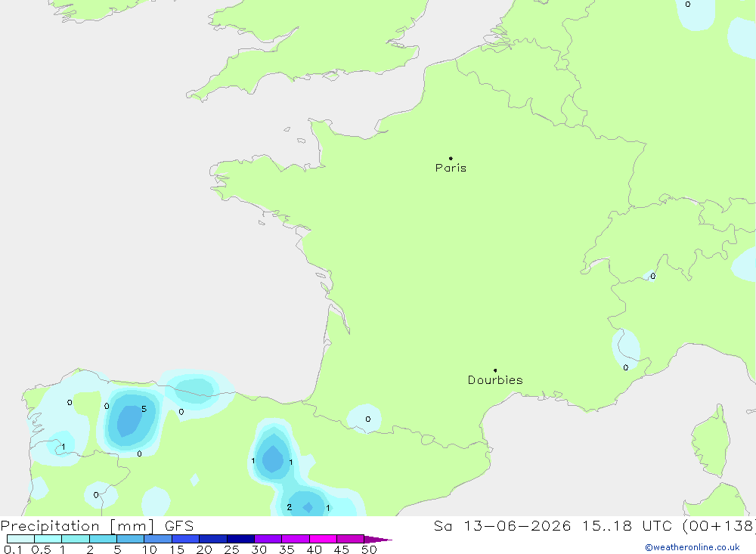Click the legend label 0.5
The width and height of the screenshot is (756, 554).
pyautogui.click(x=41, y=549)
